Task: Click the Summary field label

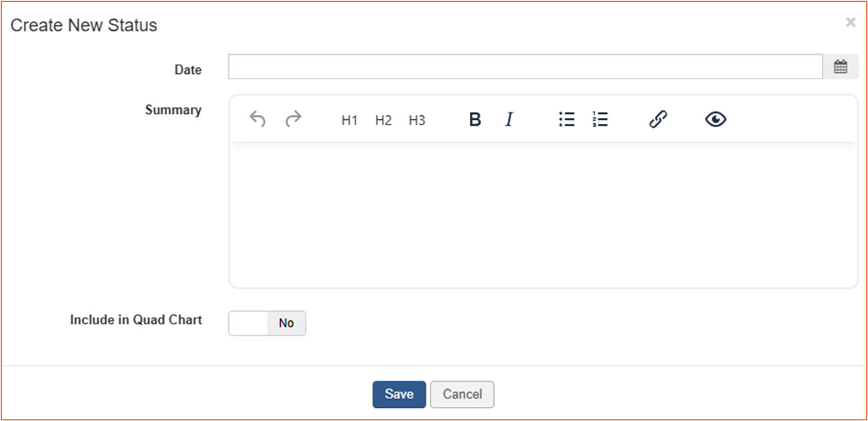Action: pos(173,110)
